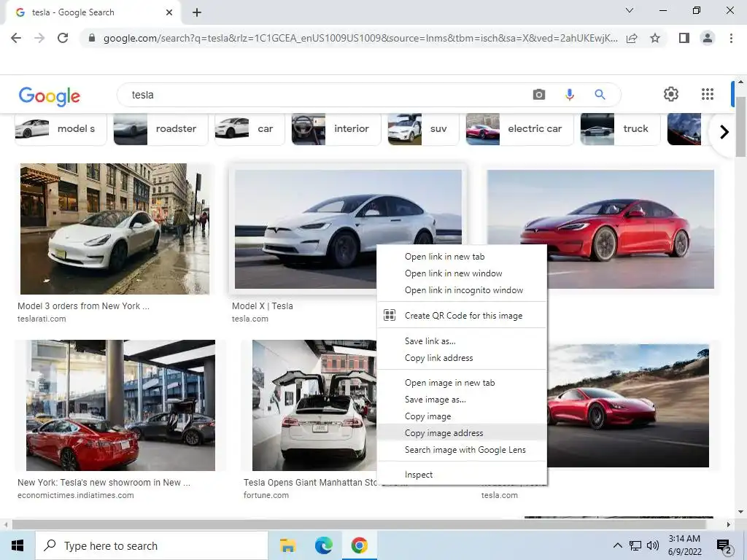Bookmark this tab with the star icon
747x560 pixels.
coord(655,38)
